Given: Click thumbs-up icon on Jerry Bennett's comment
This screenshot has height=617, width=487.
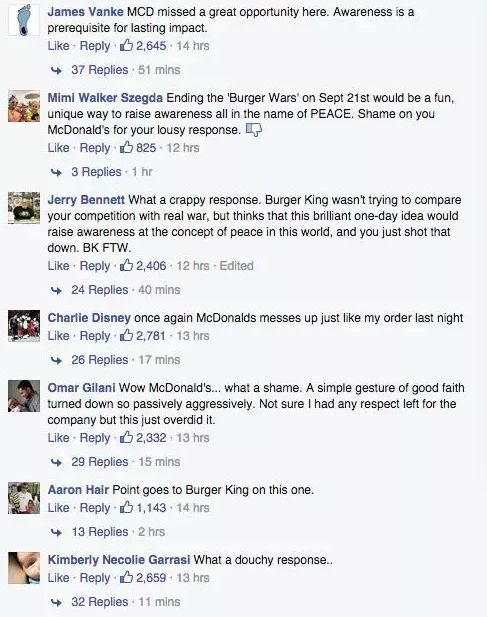Looking at the screenshot, I should (126, 265).
